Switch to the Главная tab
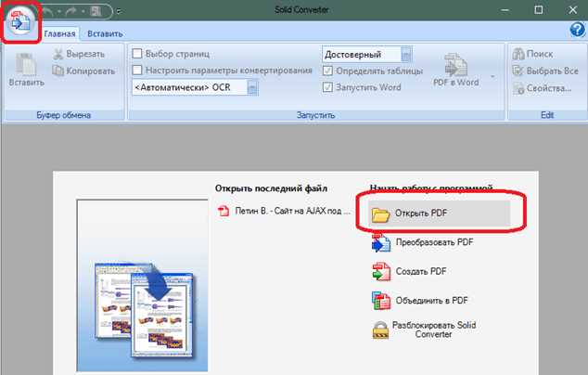Screen dimensions: 588x375 coord(59,33)
